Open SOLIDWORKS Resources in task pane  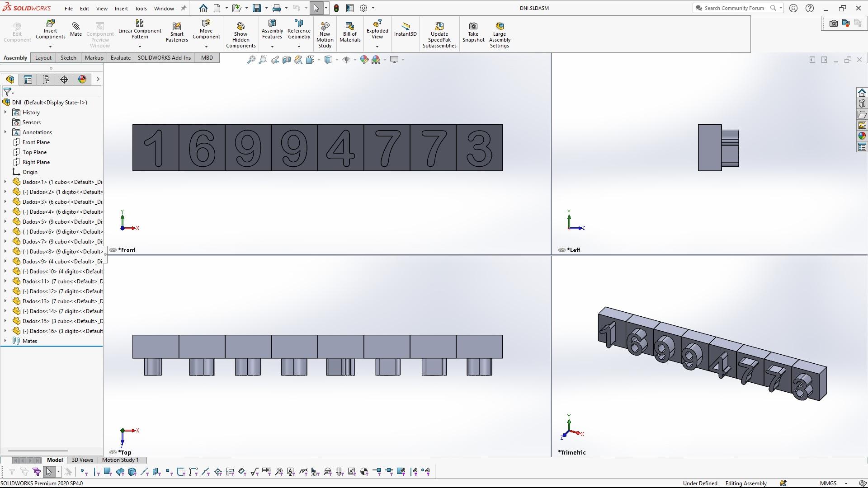pos(862,93)
